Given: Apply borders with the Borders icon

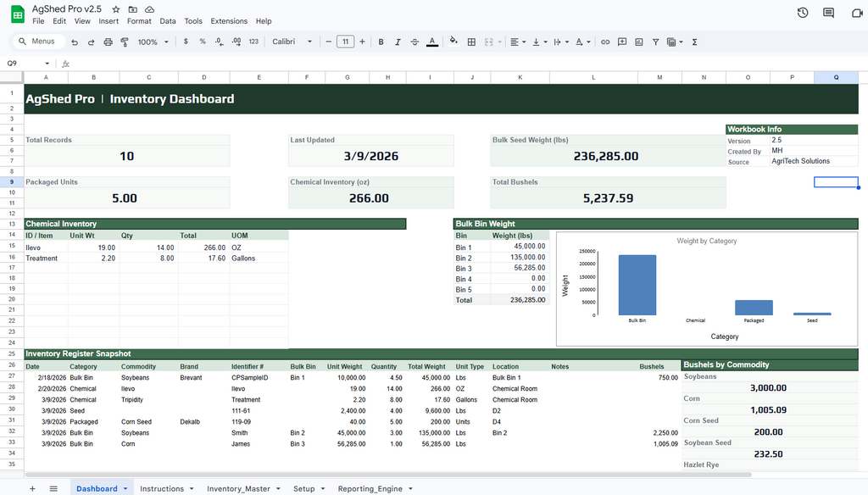Looking at the screenshot, I should [471, 41].
